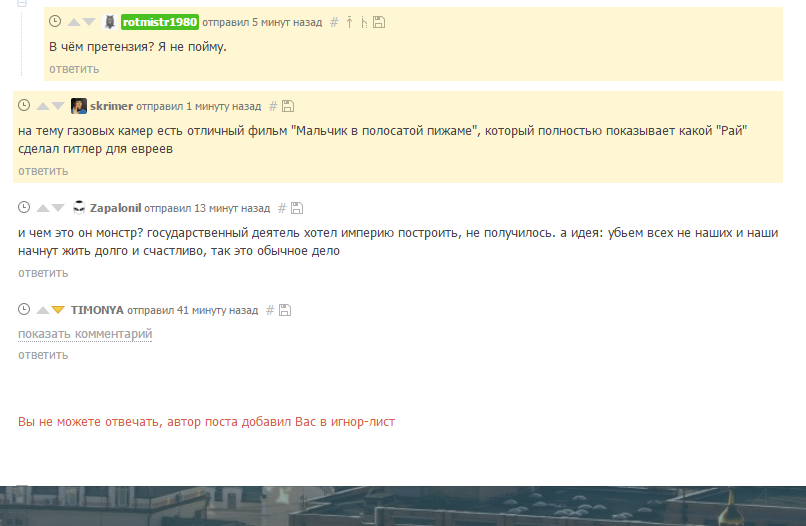The width and height of the screenshot is (806, 526).
Task: Upvote rotmistr1980's comment
Action: (74, 22)
